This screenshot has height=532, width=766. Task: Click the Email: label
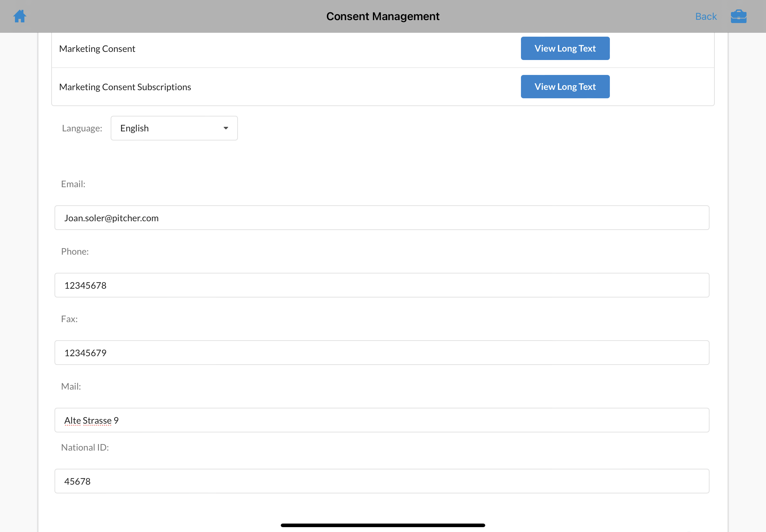click(x=73, y=184)
